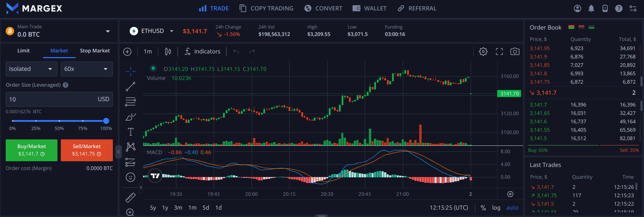Switch to the Market order tab

click(59, 51)
